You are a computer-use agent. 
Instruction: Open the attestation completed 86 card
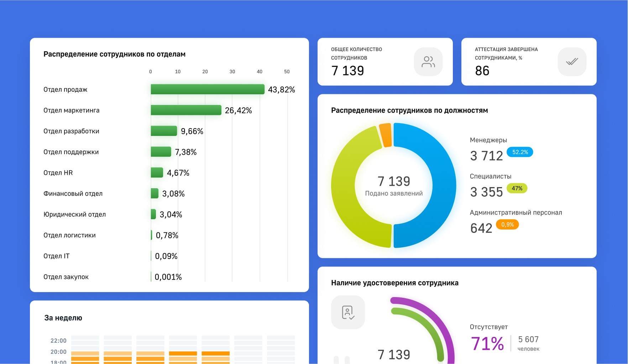click(529, 62)
